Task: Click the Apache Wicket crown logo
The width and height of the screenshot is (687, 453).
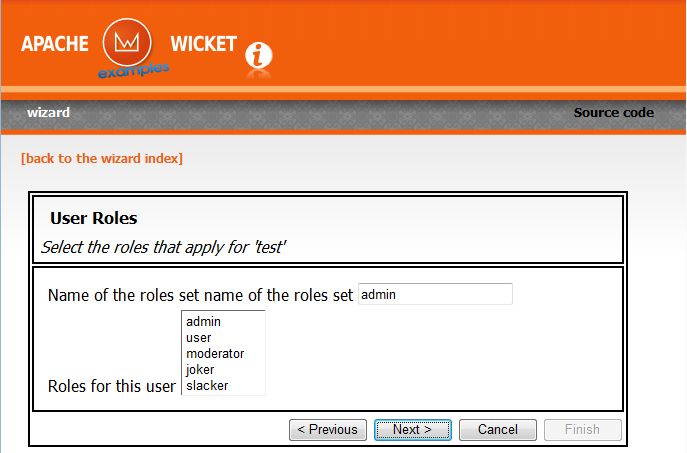Action: 127,43
